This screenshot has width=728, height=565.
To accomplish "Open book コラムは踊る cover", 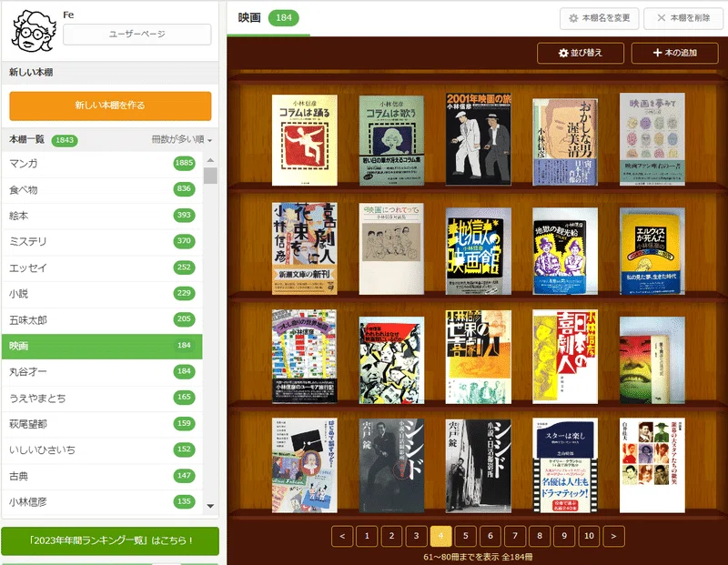I will point(305,140).
